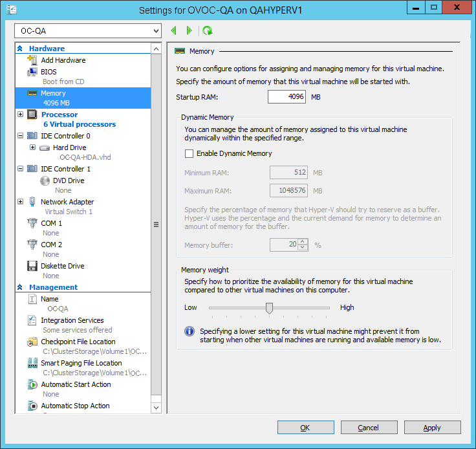Screen dimensions: 476x449
Task: Click the memory weight slider thumb
Action: tap(269, 308)
